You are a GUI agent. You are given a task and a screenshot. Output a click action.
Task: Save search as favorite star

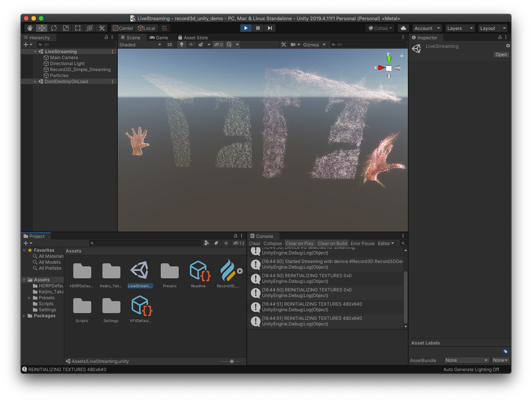point(226,243)
